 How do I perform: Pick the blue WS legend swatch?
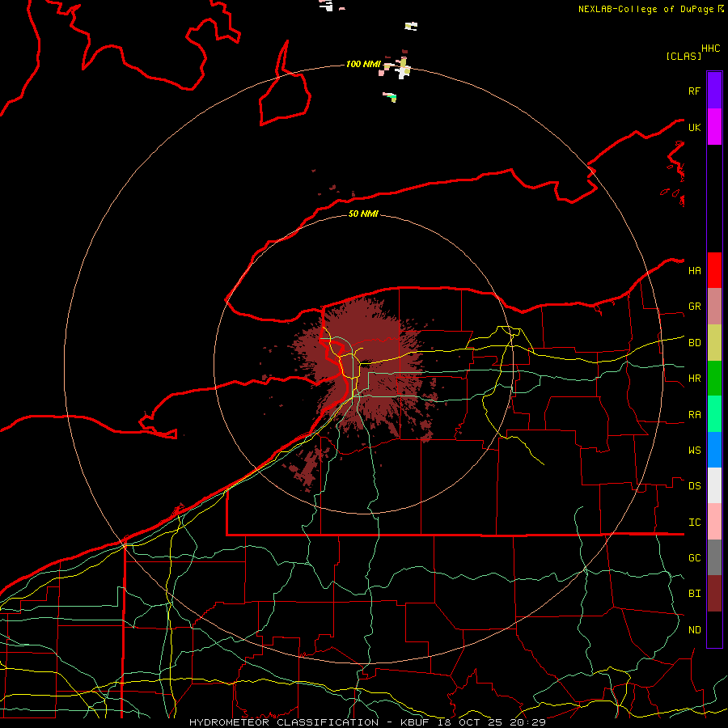(714, 450)
